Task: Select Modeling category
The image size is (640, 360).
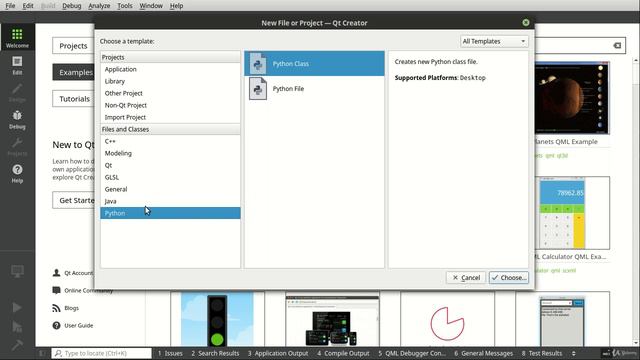Action: pyautogui.click(x=170, y=153)
